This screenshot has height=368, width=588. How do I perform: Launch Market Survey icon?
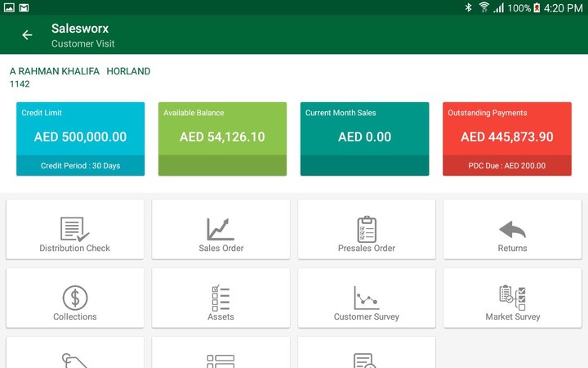click(512, 298)
